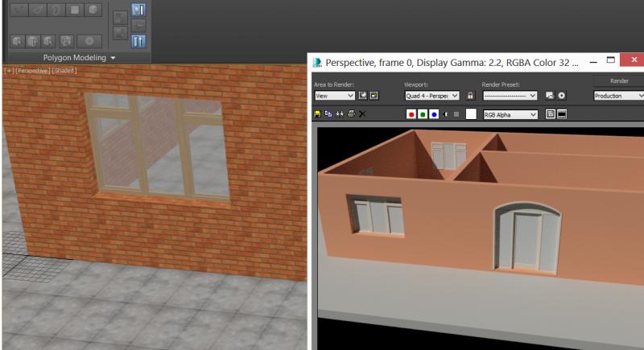644x350 pixels.
Task: Click the window in the perspective viewport
Action: [x=157, y=146]
